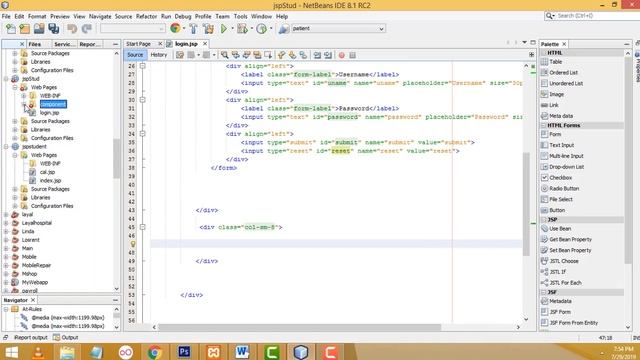The height and width of the screenshot is (360, 640).
Task: Click the Next Bookmark editor icon
Action: [x=292, y=55]
